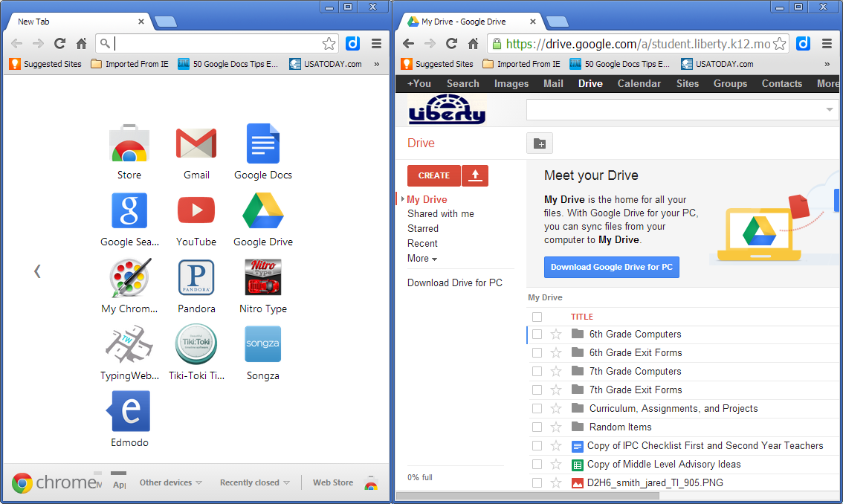Image resolution: width=843 pixels, height=504 pixels.
Task: Go back in the Google Drive window
Action: tap(409, 44)
